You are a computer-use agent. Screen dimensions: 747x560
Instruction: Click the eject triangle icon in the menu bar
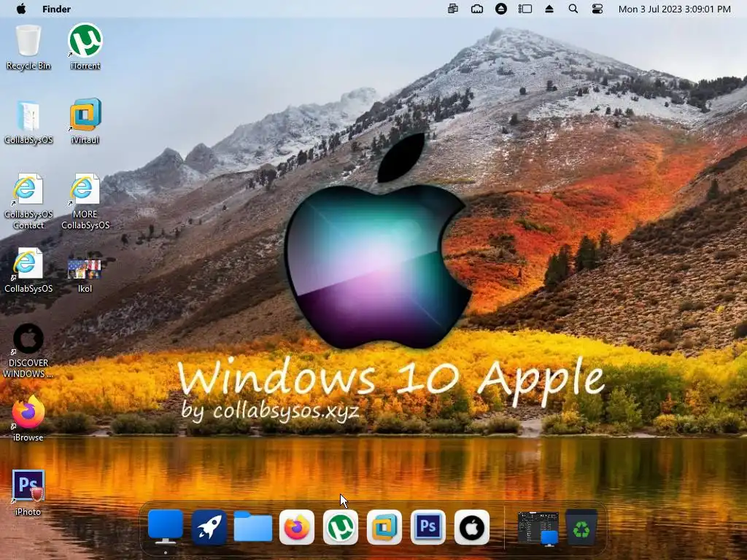[549, 9]
